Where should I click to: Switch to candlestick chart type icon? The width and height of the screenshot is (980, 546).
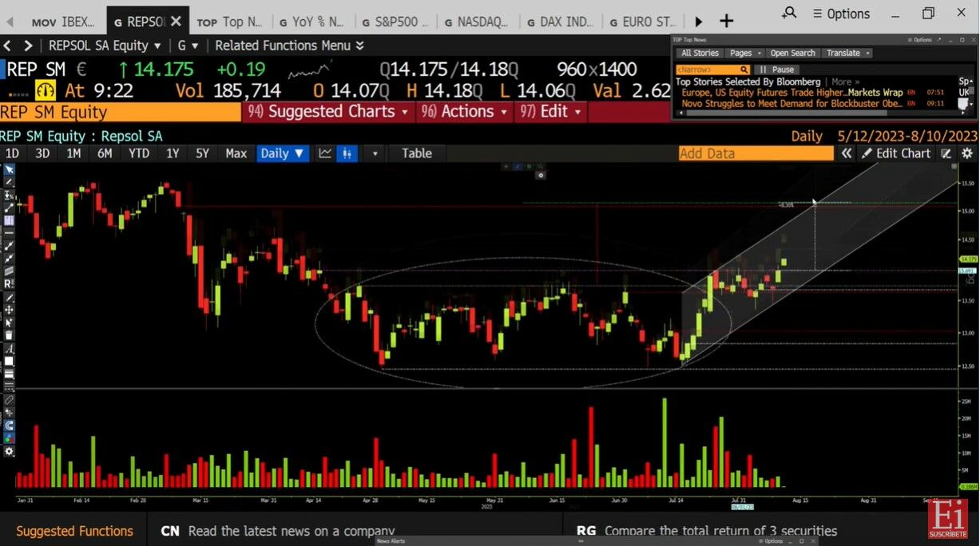tap(347, 153)
